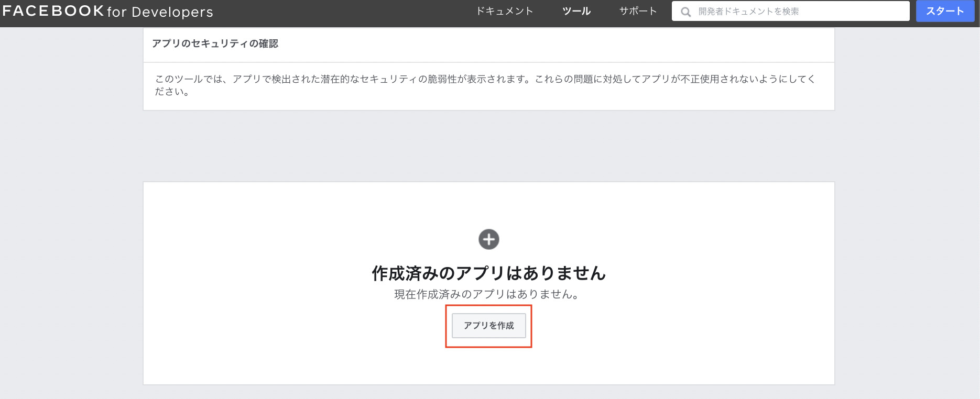Open the ドキュメント menu
Screen dimensions: 980x399
[504, 11]
